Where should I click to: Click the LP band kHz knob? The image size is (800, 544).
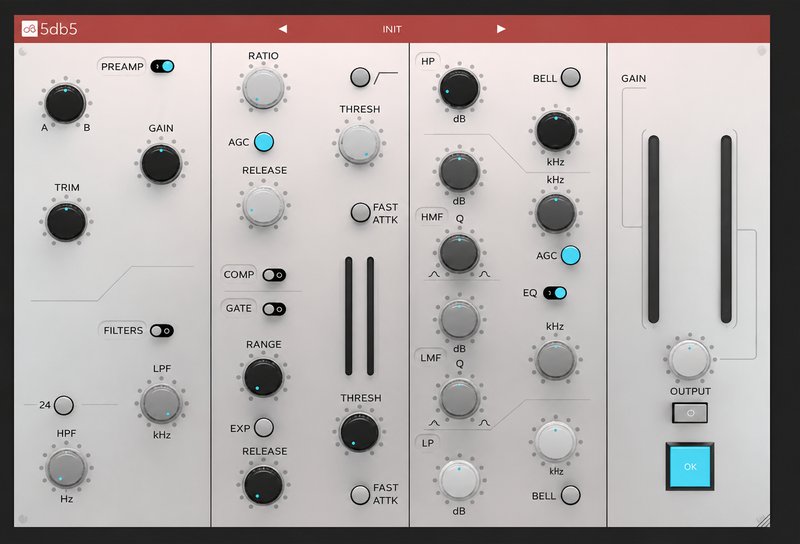556,442
